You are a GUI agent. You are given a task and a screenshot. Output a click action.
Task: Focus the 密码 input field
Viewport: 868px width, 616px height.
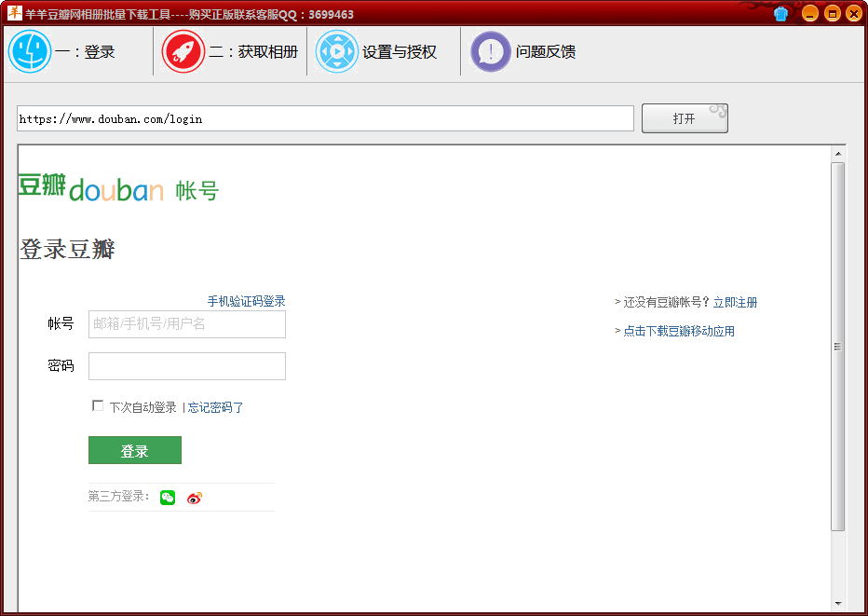tap(187, 366)
